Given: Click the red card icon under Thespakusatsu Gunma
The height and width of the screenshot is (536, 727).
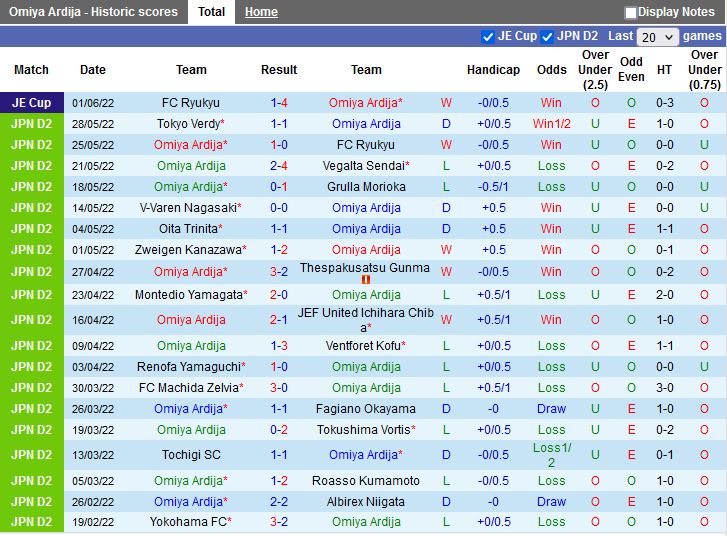Looking at the screenshot, I should click(365, 280).
